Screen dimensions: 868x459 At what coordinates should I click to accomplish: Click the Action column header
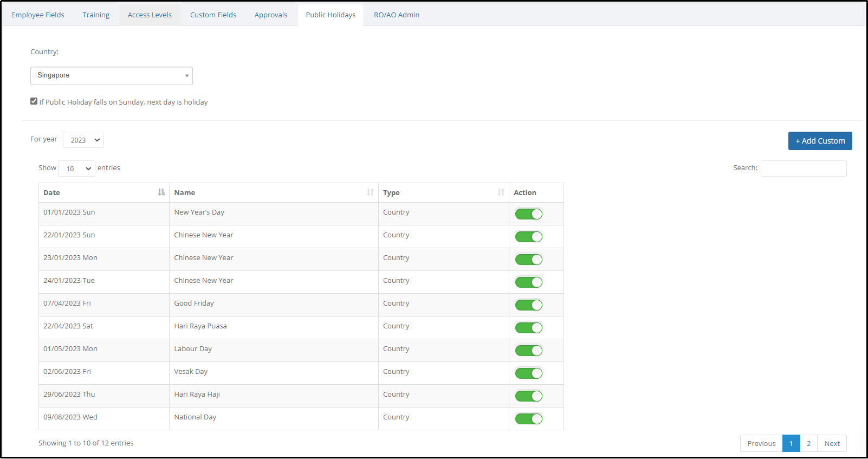536,193
